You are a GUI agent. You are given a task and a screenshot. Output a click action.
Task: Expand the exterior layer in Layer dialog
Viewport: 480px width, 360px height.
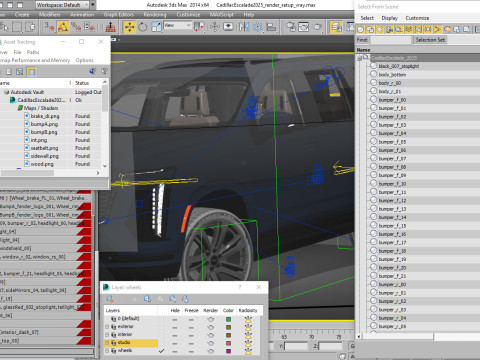(107, 327)
